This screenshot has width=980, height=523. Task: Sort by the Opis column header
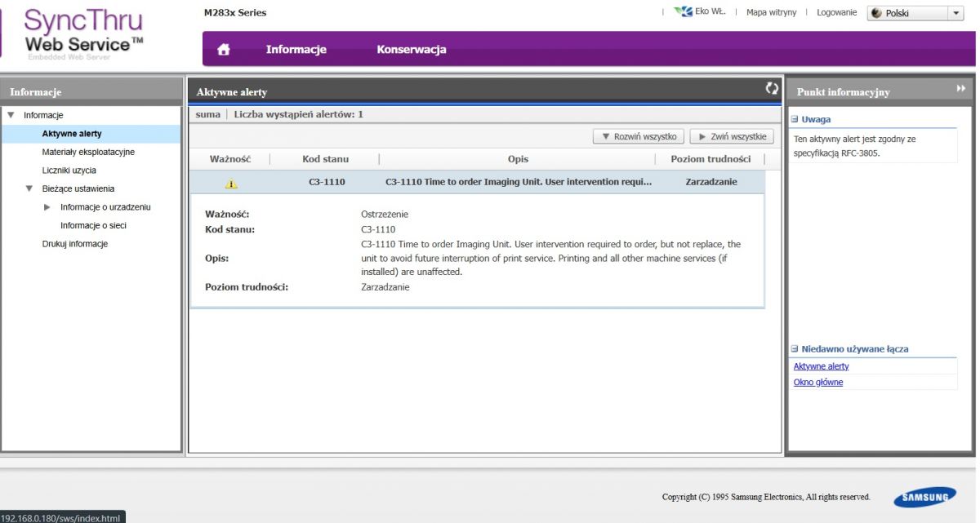coord(518,159)
